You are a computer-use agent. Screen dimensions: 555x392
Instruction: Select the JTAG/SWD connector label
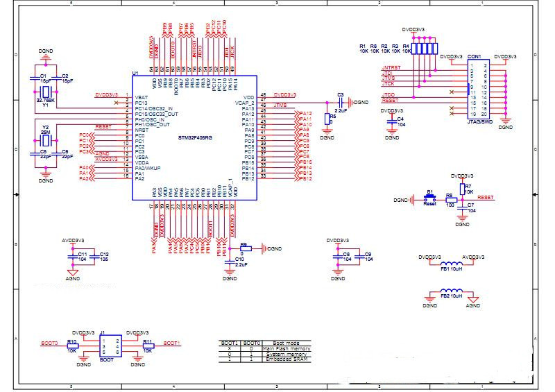[480, 122]
